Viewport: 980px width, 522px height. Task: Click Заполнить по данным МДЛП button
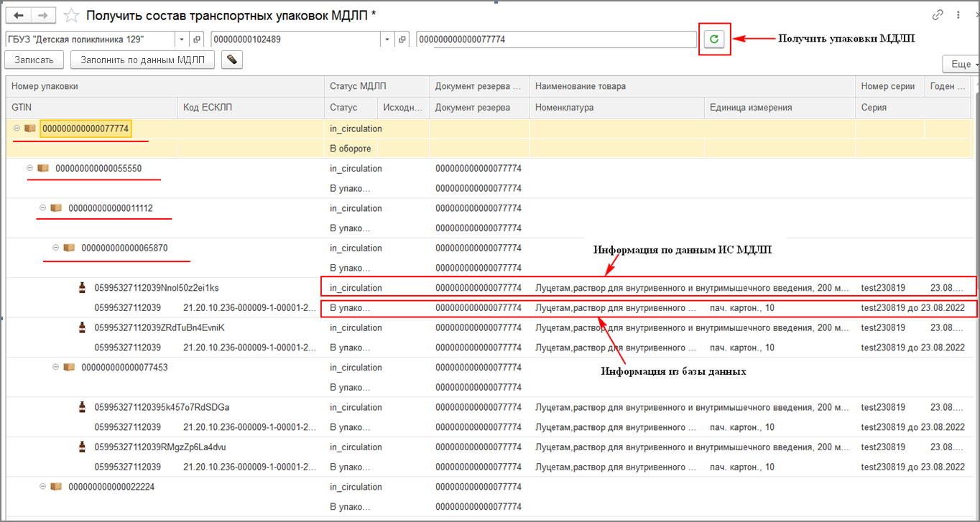(x=143, y=60)
